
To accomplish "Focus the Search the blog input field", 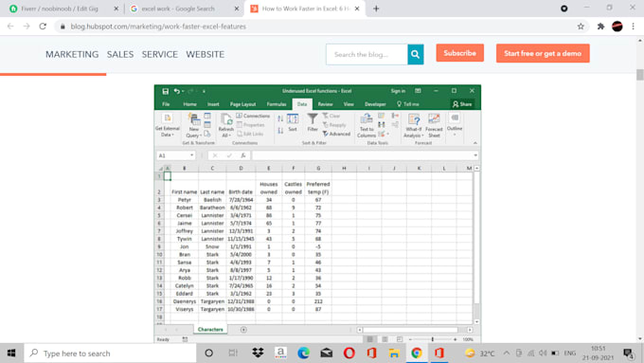I will [367, 54].
